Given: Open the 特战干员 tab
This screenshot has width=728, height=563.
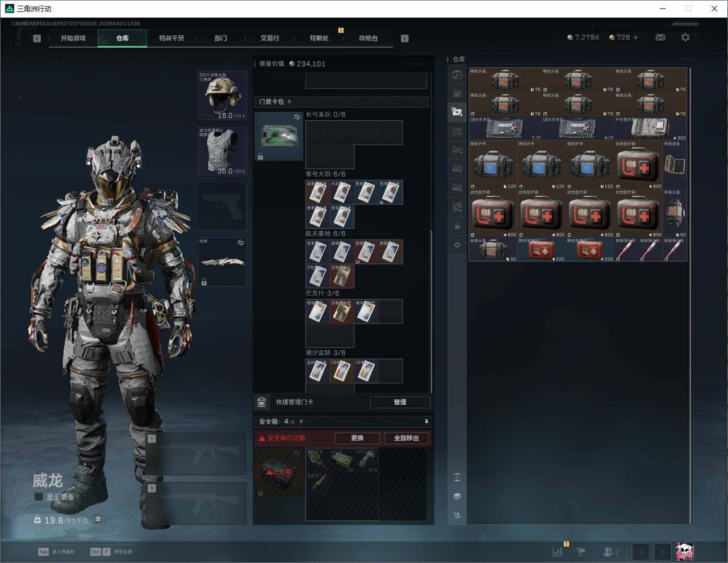Looking at the screenshot, I should tap(171, 38).
